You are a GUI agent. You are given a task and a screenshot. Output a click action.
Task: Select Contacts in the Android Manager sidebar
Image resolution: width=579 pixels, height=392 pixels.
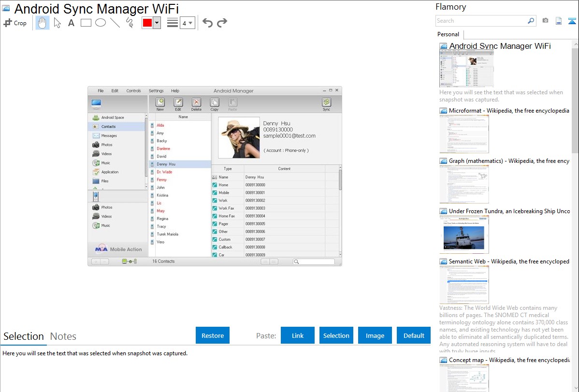(117, 127)
